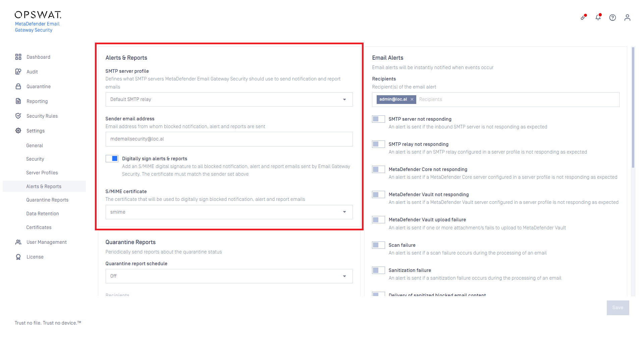The height and width of the screenshot is (338, 644).
Task: Click the Security Rules shield icon
Action: click(x=18, y=116)
